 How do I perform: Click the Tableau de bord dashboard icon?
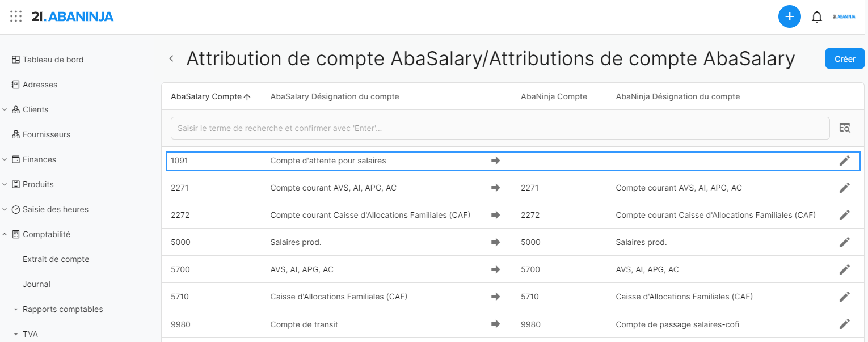coord(16,60)
